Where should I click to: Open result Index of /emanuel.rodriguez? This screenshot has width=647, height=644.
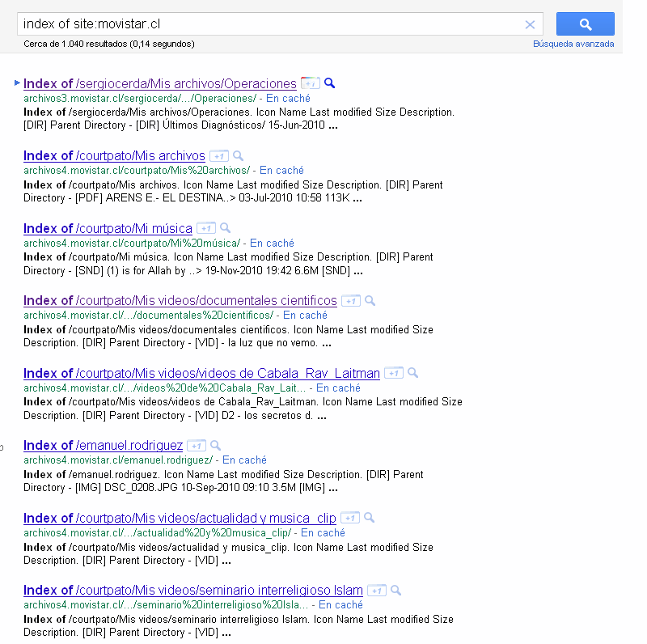point(104,446)
